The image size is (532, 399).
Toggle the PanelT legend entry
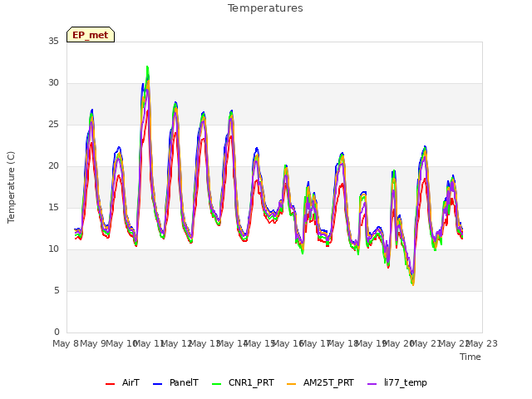coord(175,383)
